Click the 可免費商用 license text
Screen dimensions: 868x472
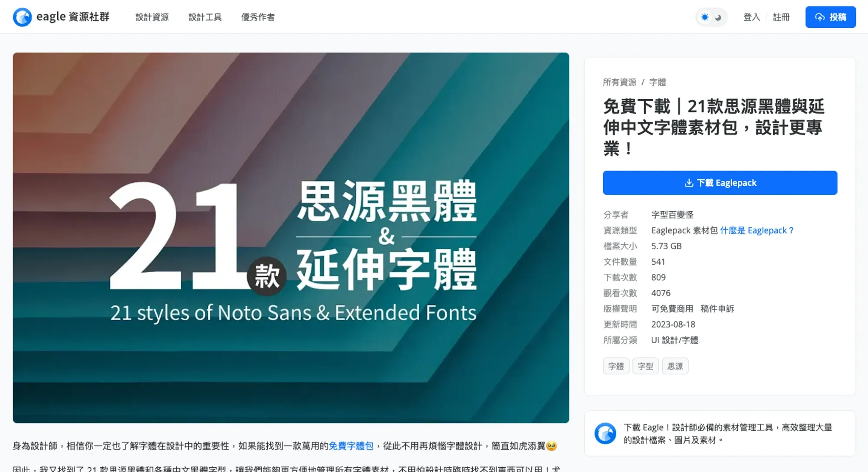click(x=672, y=309)
